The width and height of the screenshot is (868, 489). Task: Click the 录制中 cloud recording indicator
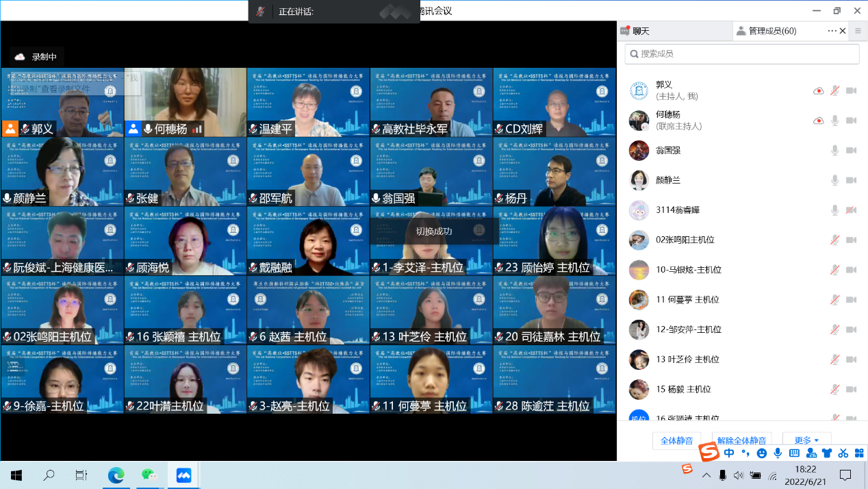(x=36, y=57)
